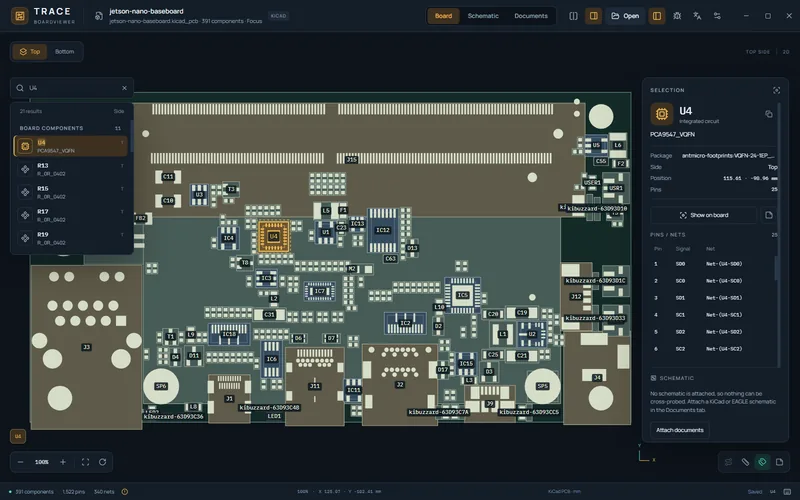The image size is (800, 500).
Task: Open the Documents tab
Action: point(531,16)
